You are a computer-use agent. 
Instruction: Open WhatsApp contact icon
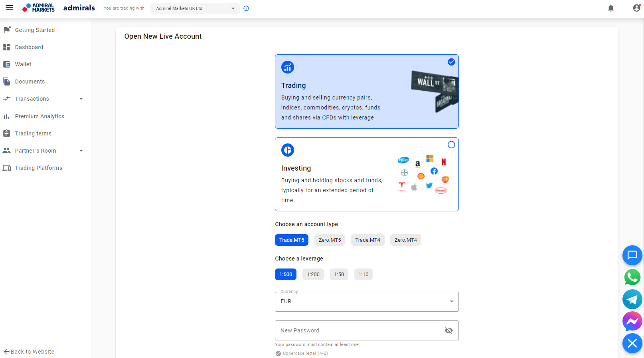point(632,277)
